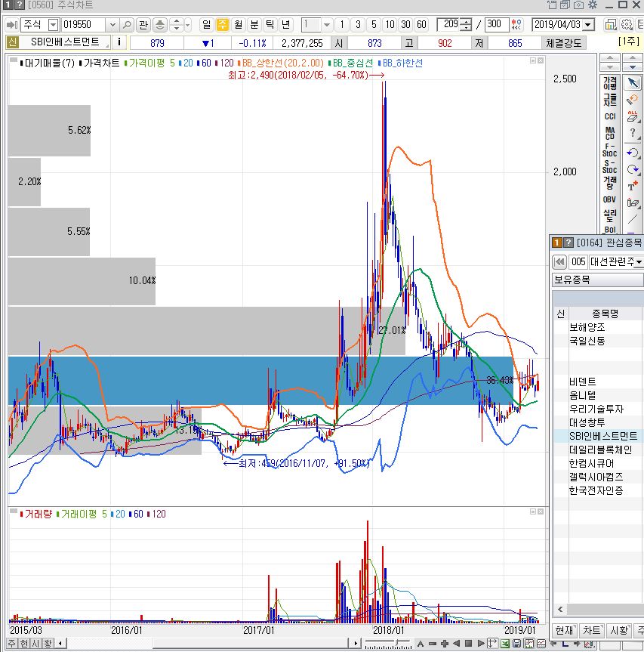644x652 pixels.
Task: Open the date 2019/04/03 dropdown arrow
Action: point(588,24)
